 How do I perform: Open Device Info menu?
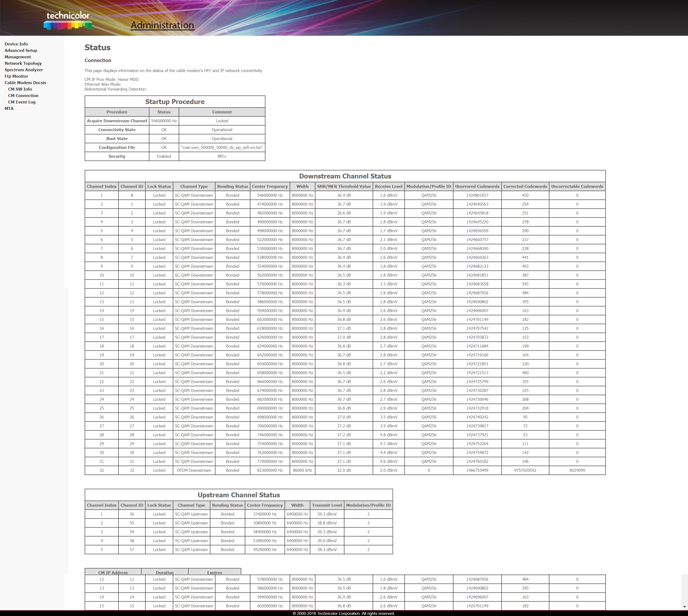click(16, 44)
